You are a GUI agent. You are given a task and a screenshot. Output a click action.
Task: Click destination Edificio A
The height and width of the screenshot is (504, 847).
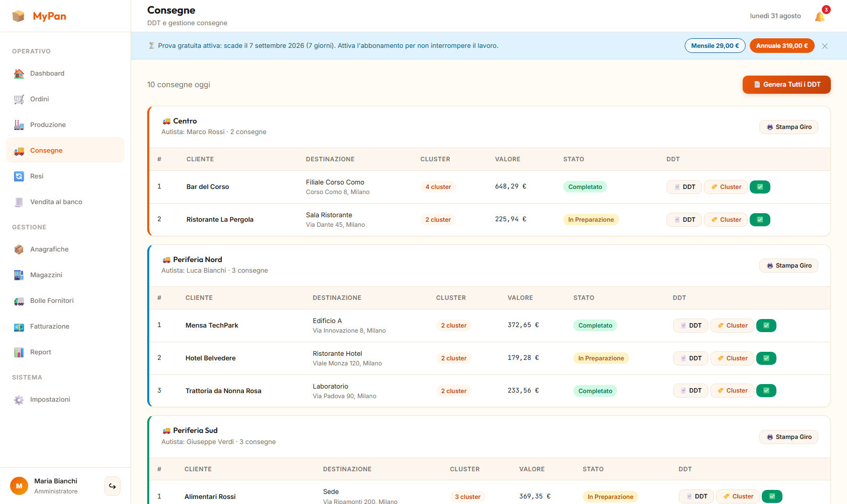[327, 321]
